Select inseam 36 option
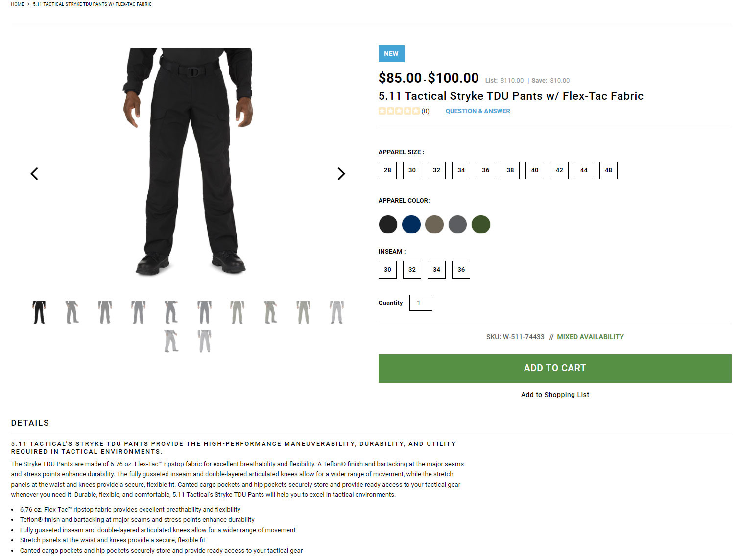Image resolution: width=740 pixels, height=560 pixels. [461, 270]
